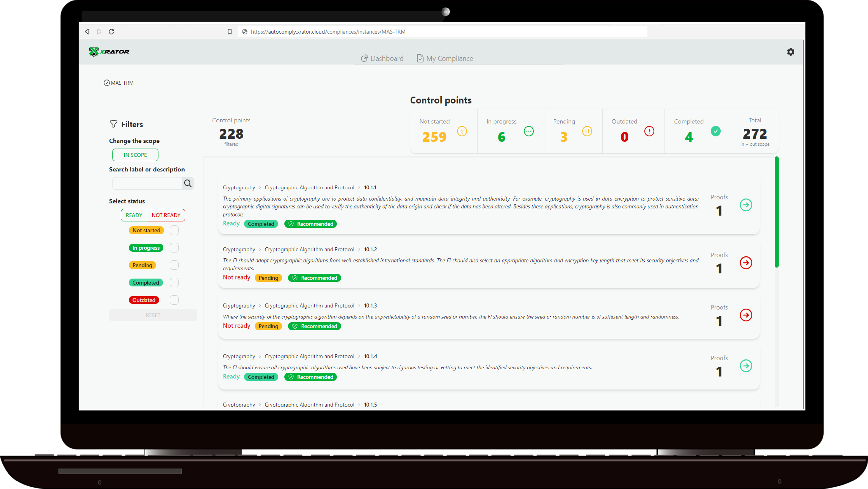Open the settings gear
The width and height of the screenshot is (868, 489).
point(791,52)
